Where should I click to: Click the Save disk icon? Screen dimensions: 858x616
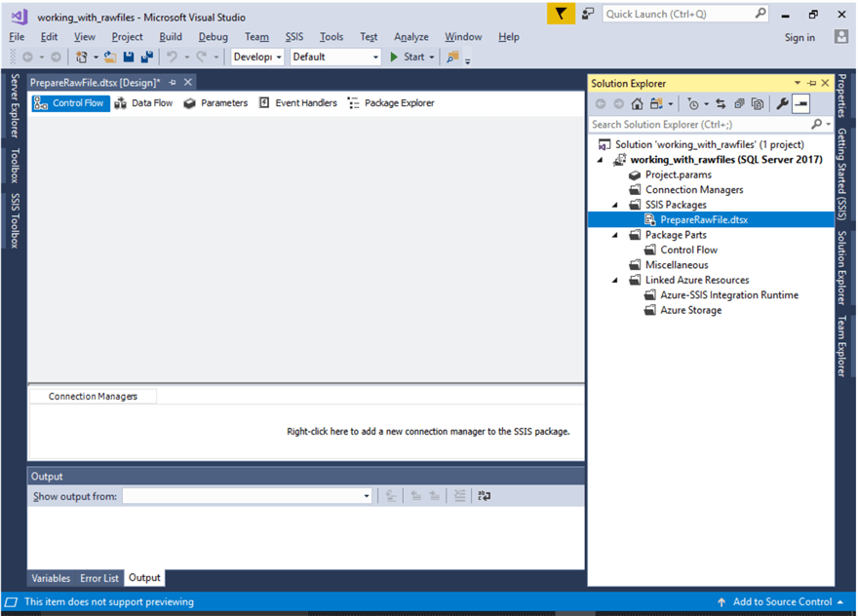click(x=129, y=57)
